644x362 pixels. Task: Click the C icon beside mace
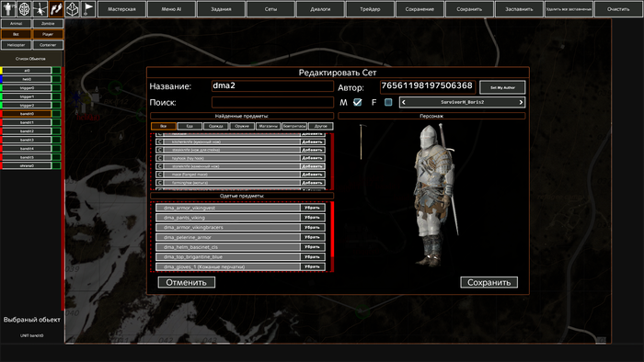[159, 175]
